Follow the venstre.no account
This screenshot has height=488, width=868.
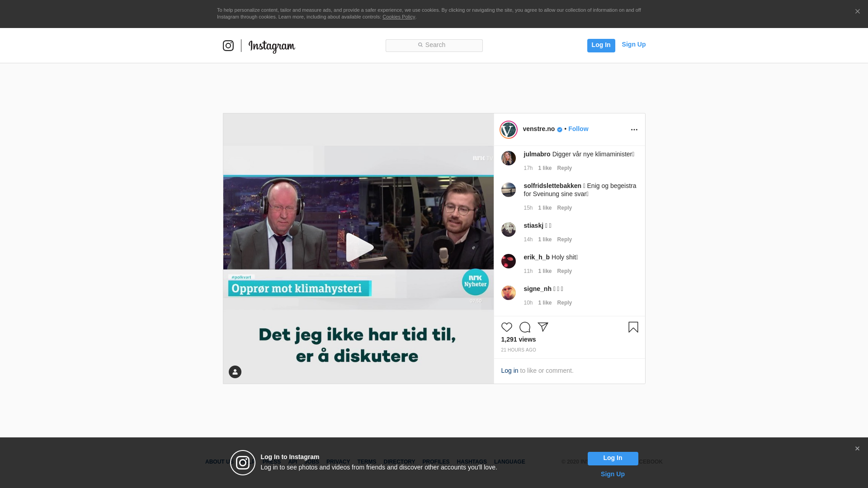click(x=578, y=129)
